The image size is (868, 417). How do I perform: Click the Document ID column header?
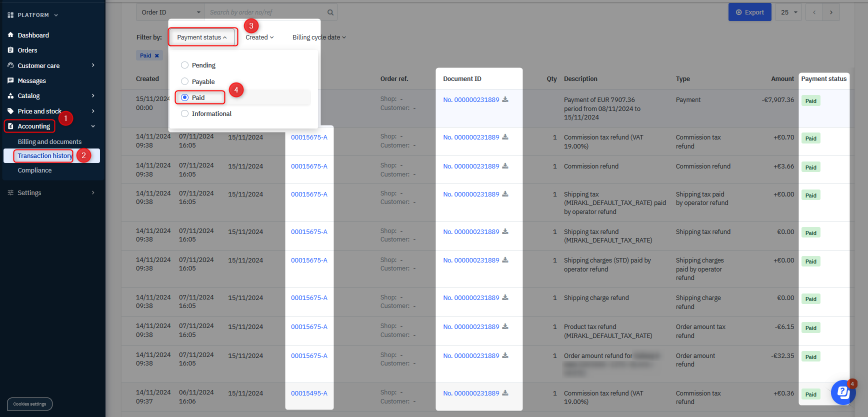(x=462, y=78)
